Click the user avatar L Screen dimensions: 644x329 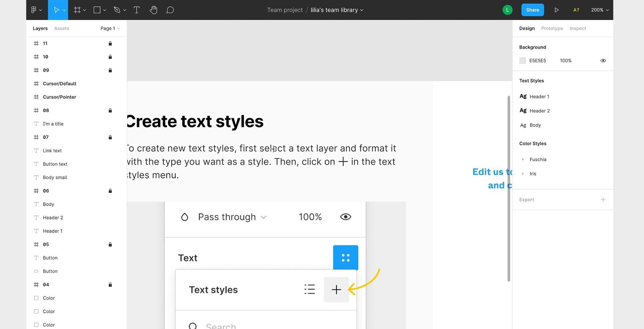[507, 10]
